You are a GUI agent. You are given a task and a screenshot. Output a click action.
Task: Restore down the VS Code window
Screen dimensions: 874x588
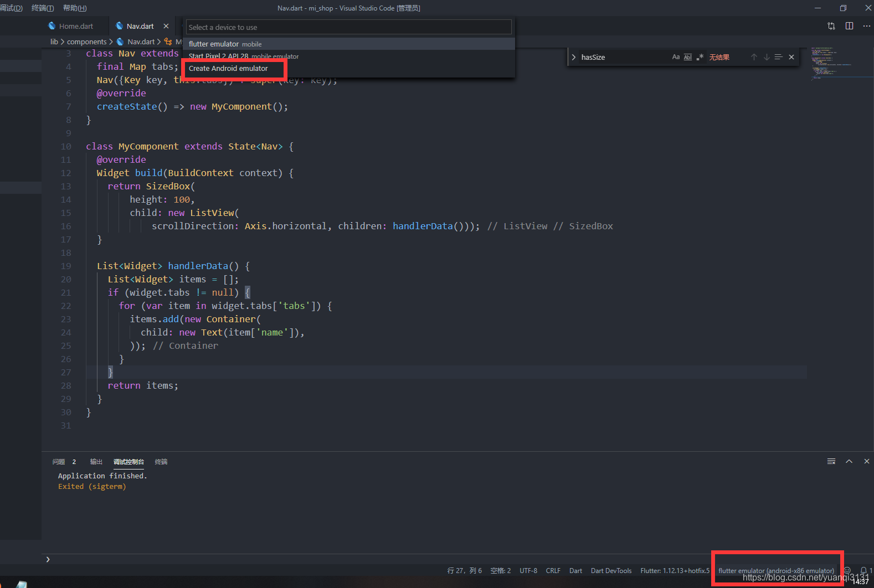(843, 8)
